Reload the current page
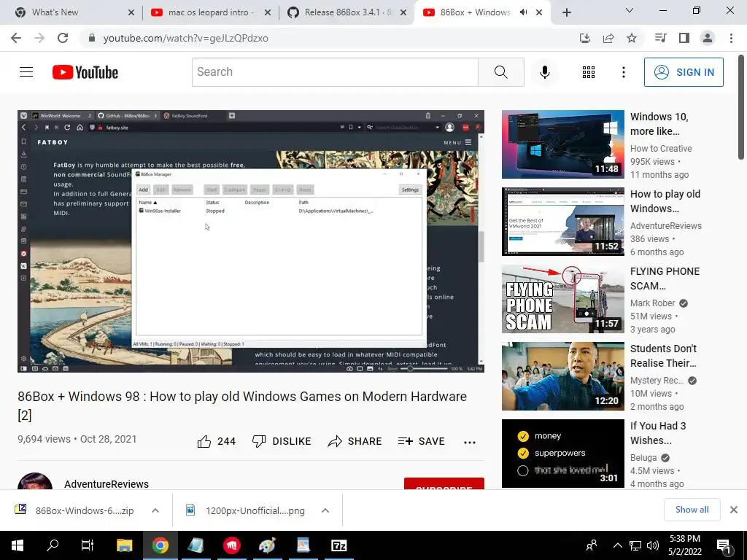The image size is (747, 560). [x=63, y=38]
